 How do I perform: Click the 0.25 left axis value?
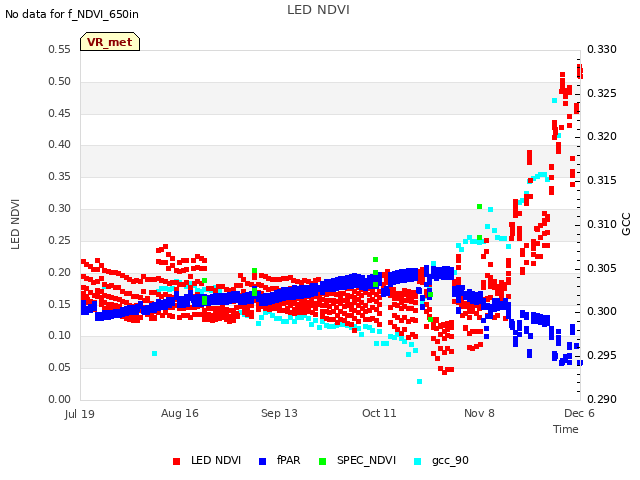(59, 240)
